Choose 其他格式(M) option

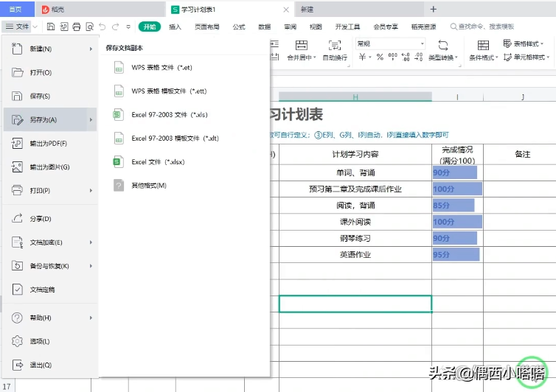pyautogui.click(x=149, y=186)
